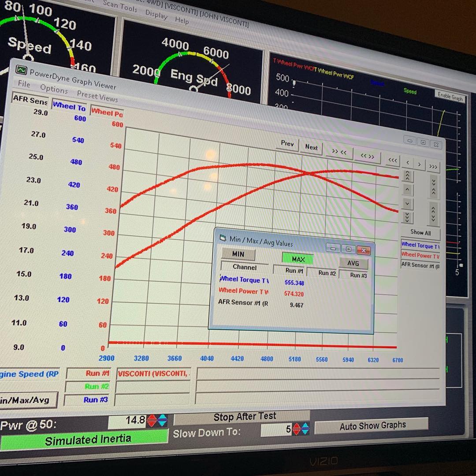Select the AFR Sensor #1 legend entry

click(420, 265)
